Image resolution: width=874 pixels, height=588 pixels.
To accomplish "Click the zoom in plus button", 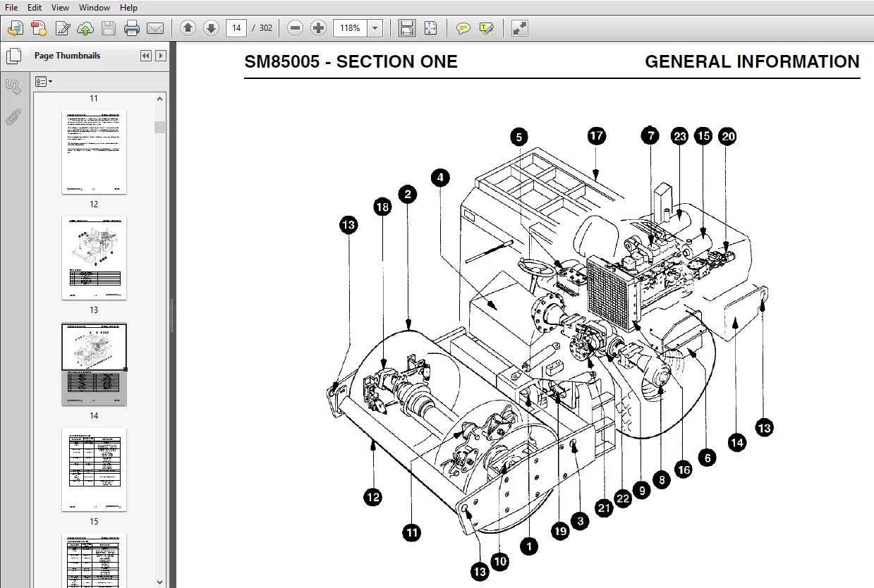I will (319, 28).
